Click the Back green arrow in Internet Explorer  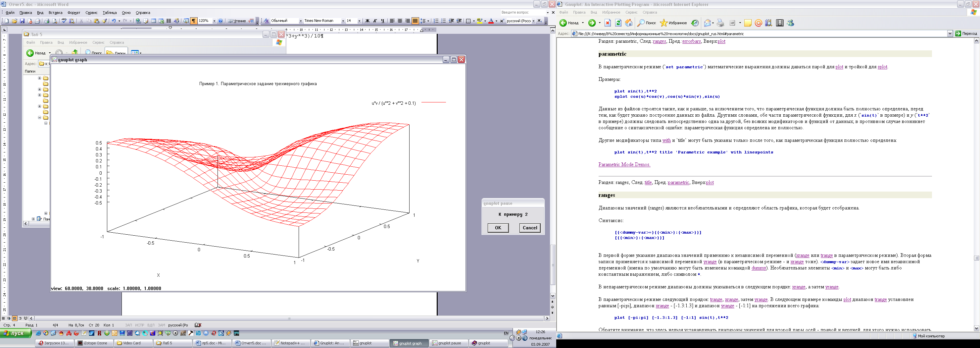[563, 23]
